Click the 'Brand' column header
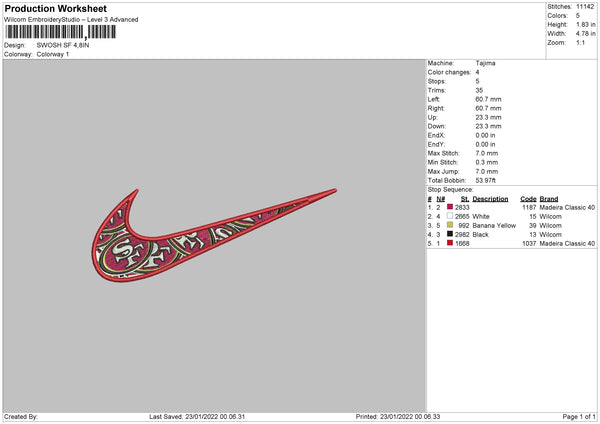The width and height of the screenshot is (600, 424). coord(549,199)
